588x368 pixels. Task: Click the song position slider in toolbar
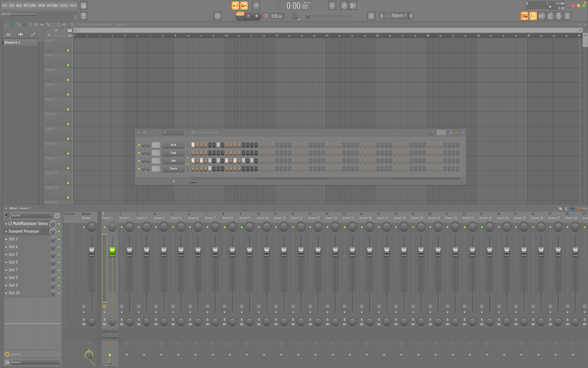329,16
